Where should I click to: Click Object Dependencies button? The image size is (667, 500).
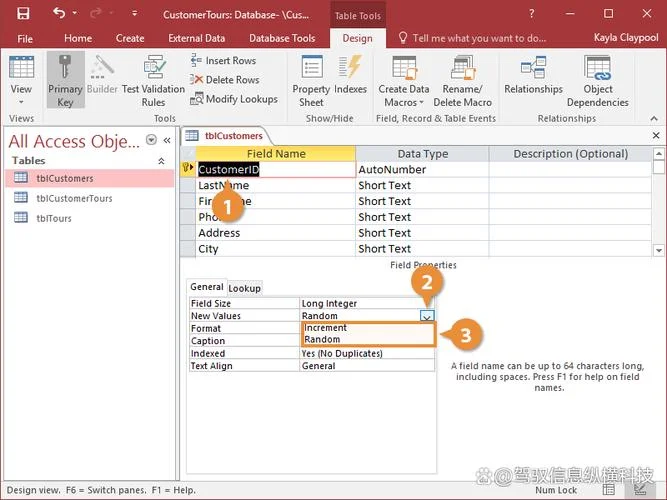coord(598,81)
